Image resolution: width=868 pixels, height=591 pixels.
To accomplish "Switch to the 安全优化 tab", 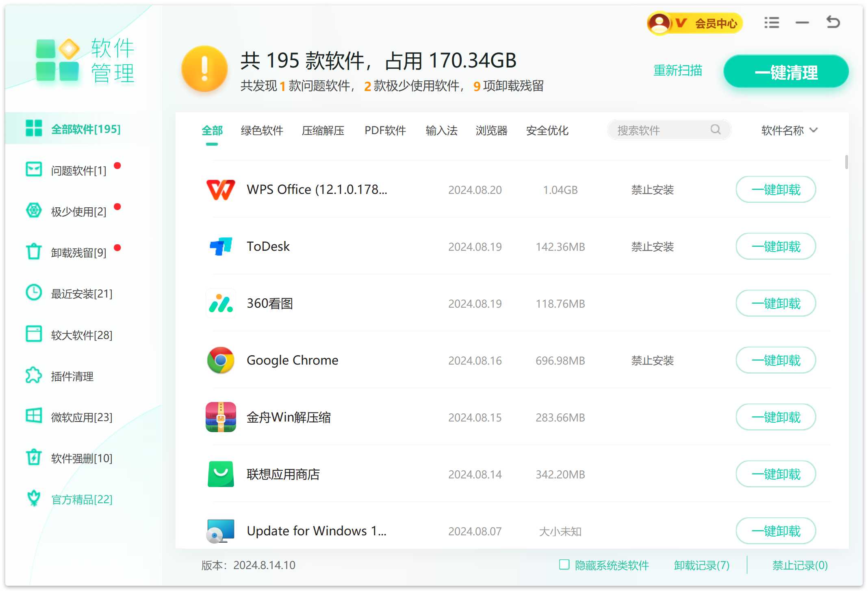I will coord(547,130).
